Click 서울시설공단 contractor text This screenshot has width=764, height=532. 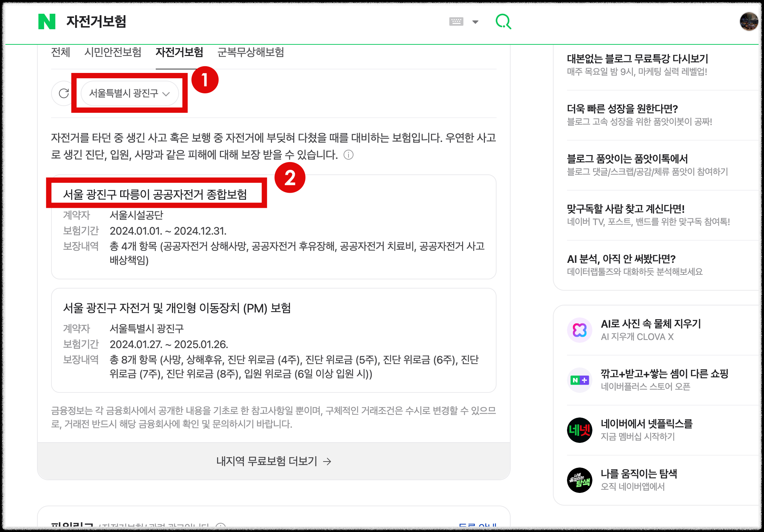pyautogui.click(x=136, y=215)
